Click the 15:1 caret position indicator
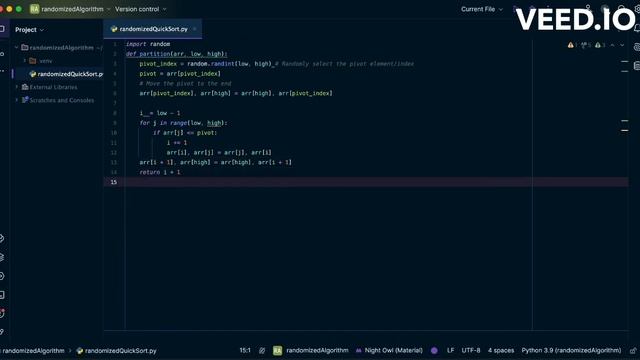This screenshot has width=640, height=360. 245,350
